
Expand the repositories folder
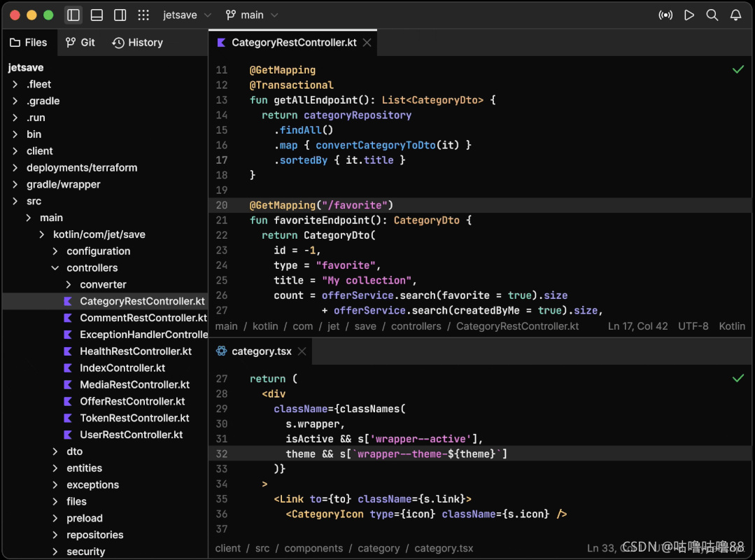tap(55, 535)
